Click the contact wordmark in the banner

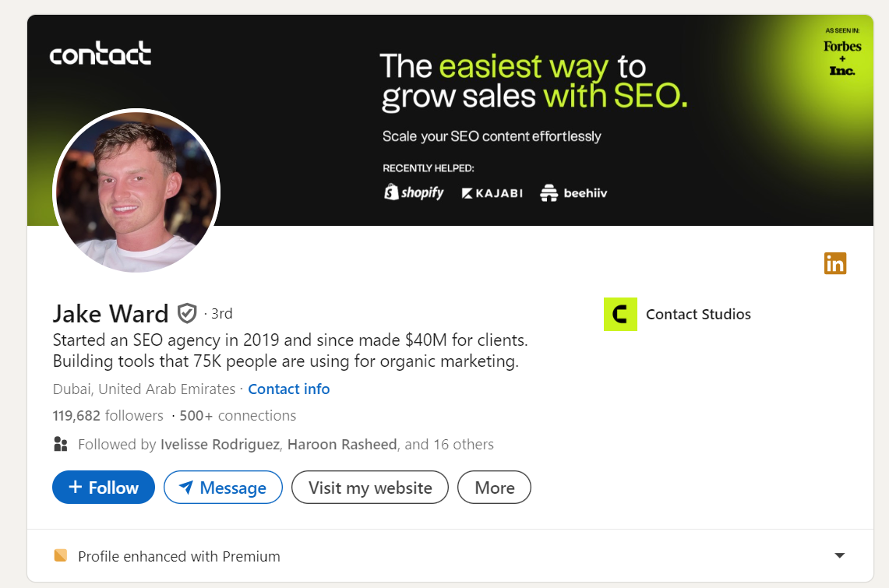coord(101,55)
